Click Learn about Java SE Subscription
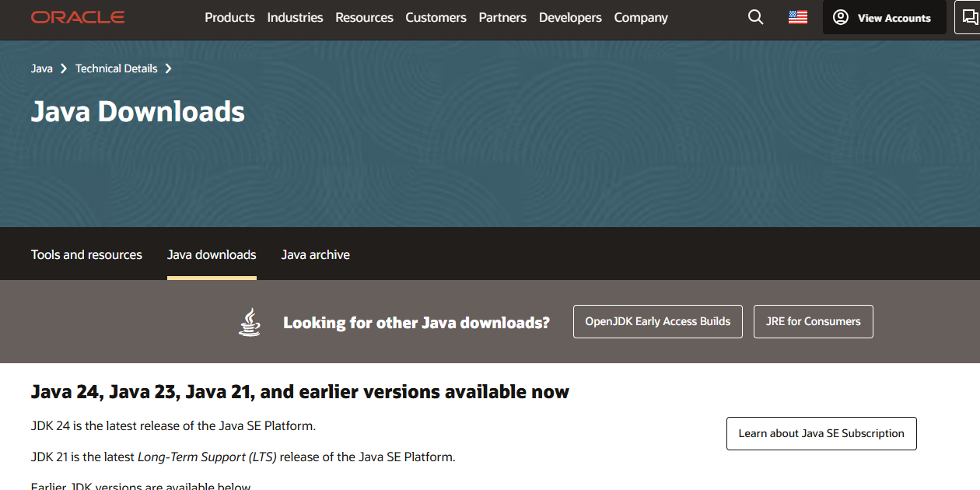Viewport: 980px width, 490px height. [821, 433]
